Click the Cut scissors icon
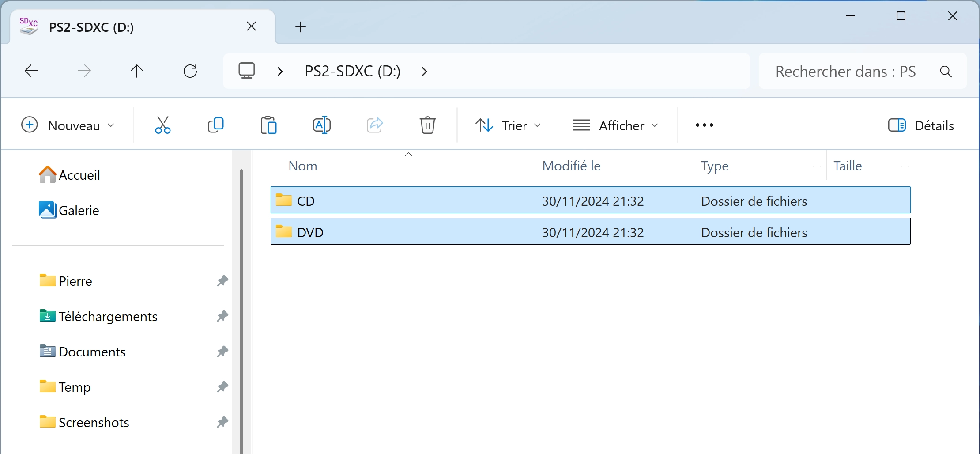Viewport: 980px width, 454px height. point(162,125)
